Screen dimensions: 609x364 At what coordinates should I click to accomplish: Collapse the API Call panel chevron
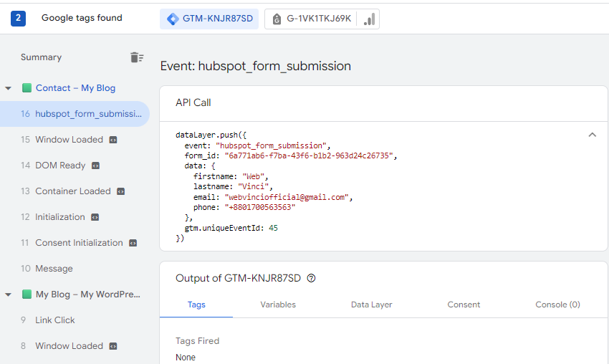point(592,134)
